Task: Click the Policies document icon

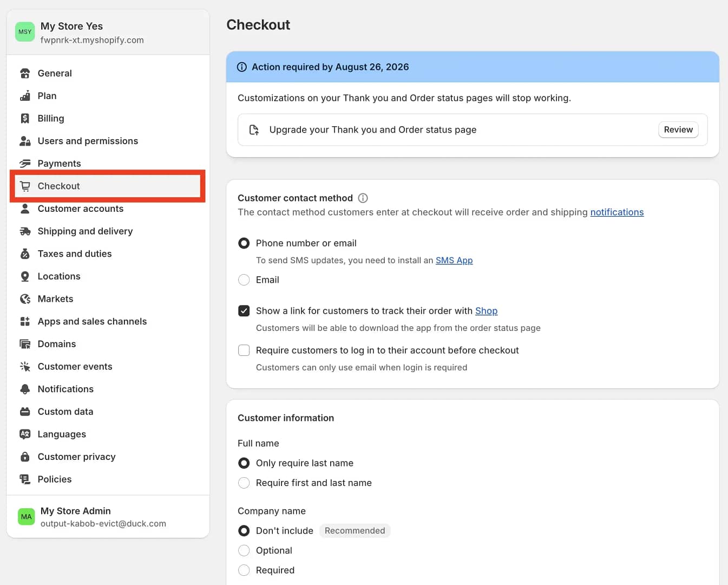Action: pyautogui.click(x=25, y=479)
